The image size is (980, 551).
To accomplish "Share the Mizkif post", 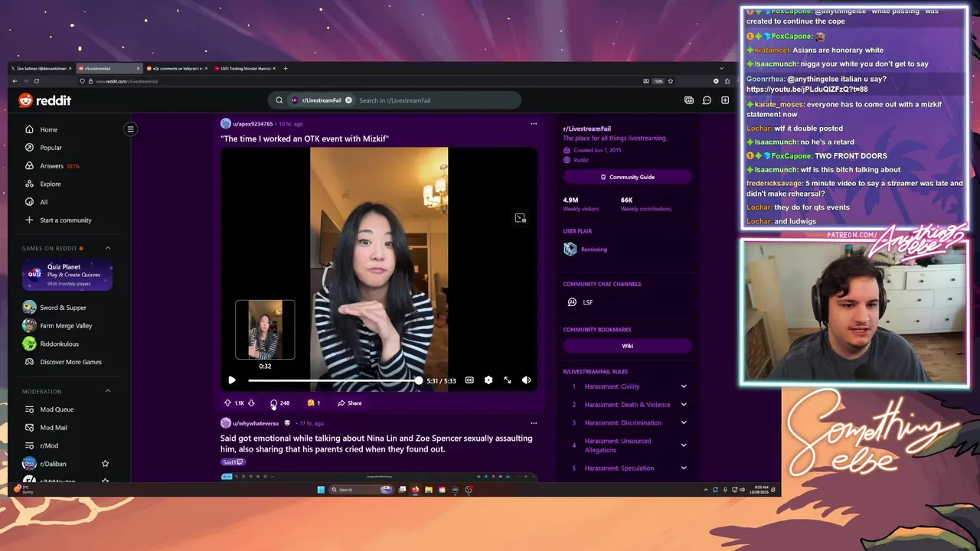I will (350, 403).
